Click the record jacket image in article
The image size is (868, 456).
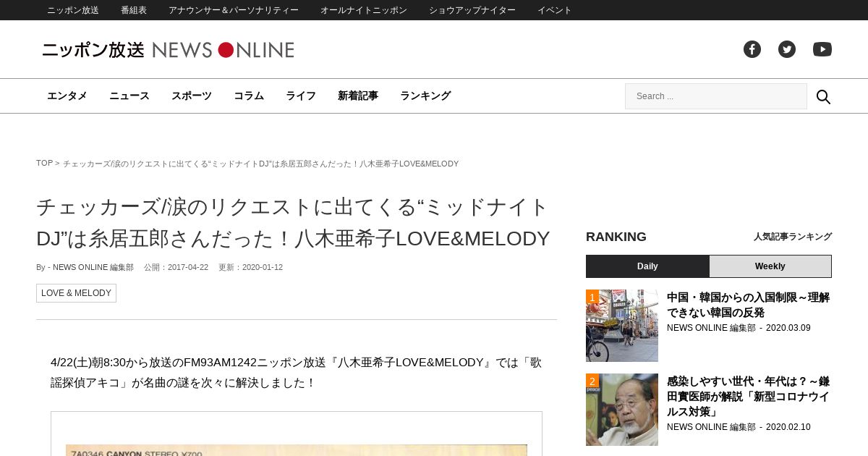point(297,450)
